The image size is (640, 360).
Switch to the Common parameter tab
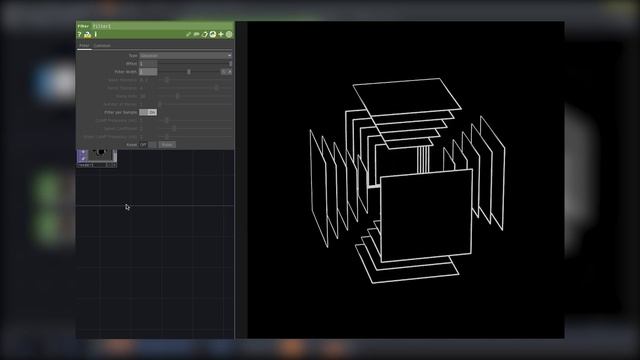coord(102,46)
